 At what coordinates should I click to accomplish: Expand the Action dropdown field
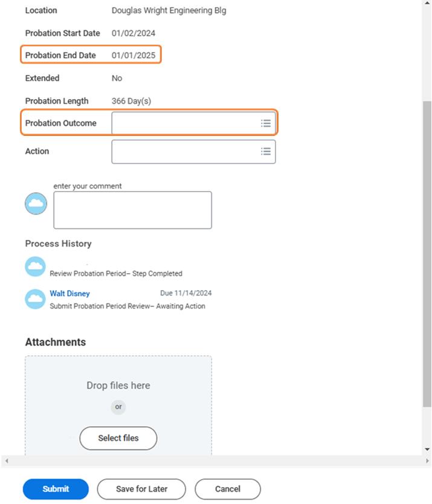(x=184, y=152)
